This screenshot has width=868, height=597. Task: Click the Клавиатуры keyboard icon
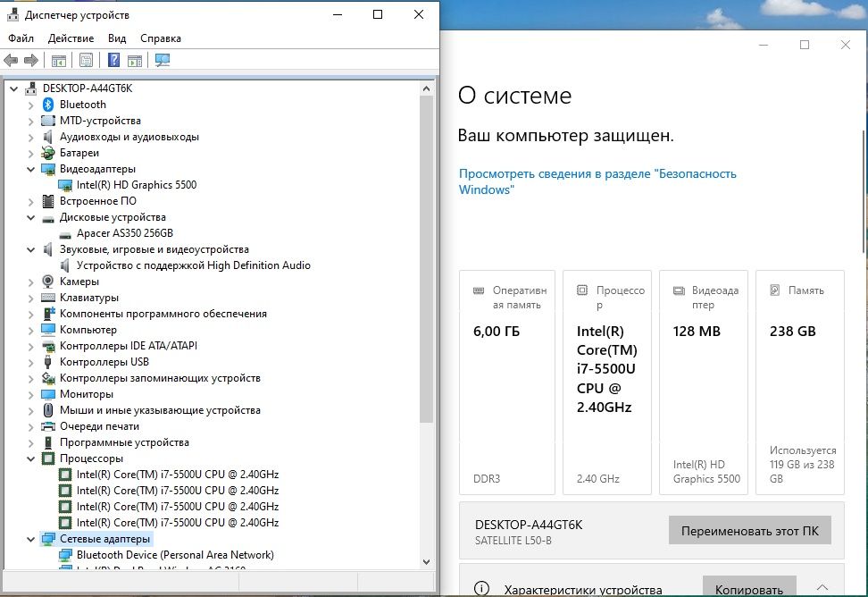click(x=48, y=298)
